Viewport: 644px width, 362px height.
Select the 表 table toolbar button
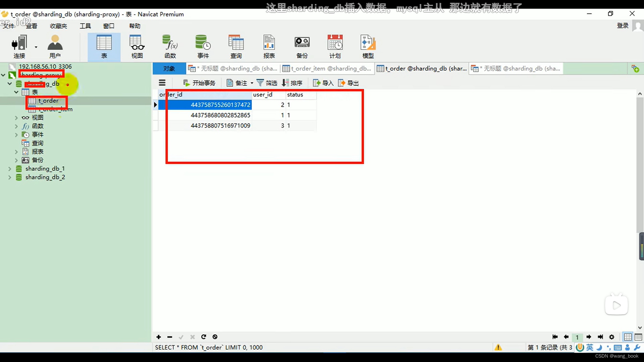pos(104,47)
